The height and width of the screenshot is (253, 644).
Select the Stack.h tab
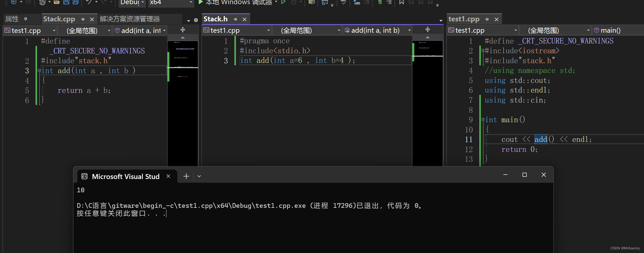coord(215,19)
